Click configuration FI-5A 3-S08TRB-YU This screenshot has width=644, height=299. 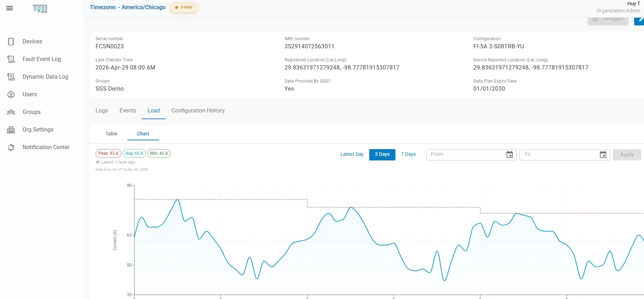pos(498,47)
